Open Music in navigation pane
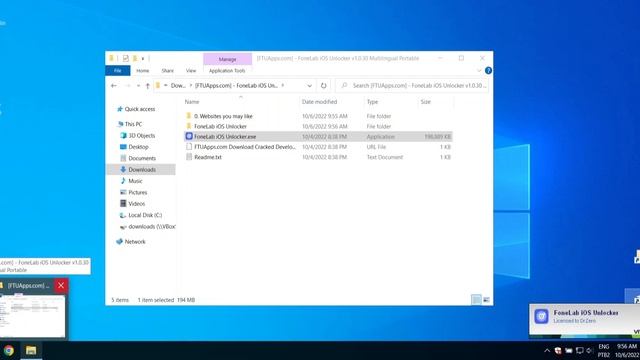 [135, 181]
